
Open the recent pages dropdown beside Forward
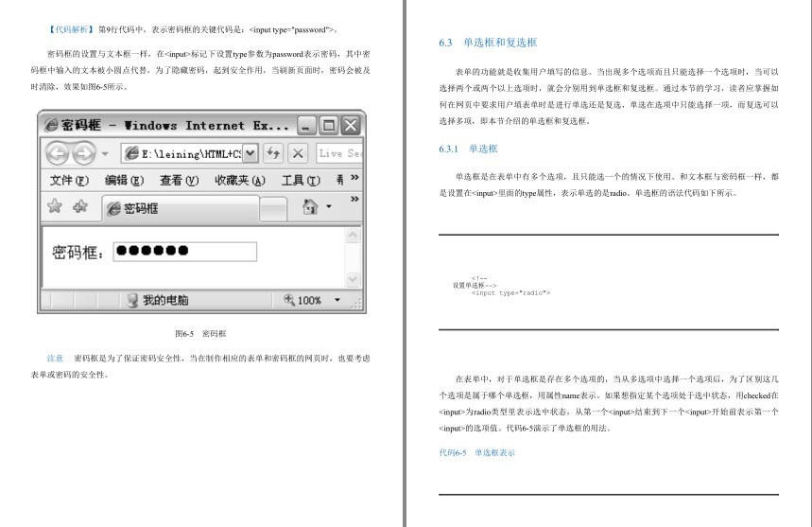pyautogui.click(x=105, y=154)
